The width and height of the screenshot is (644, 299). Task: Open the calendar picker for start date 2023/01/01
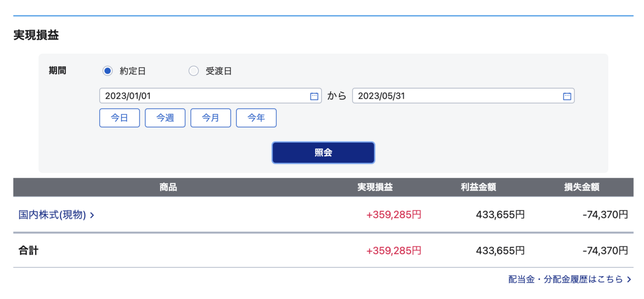point(314,96)
